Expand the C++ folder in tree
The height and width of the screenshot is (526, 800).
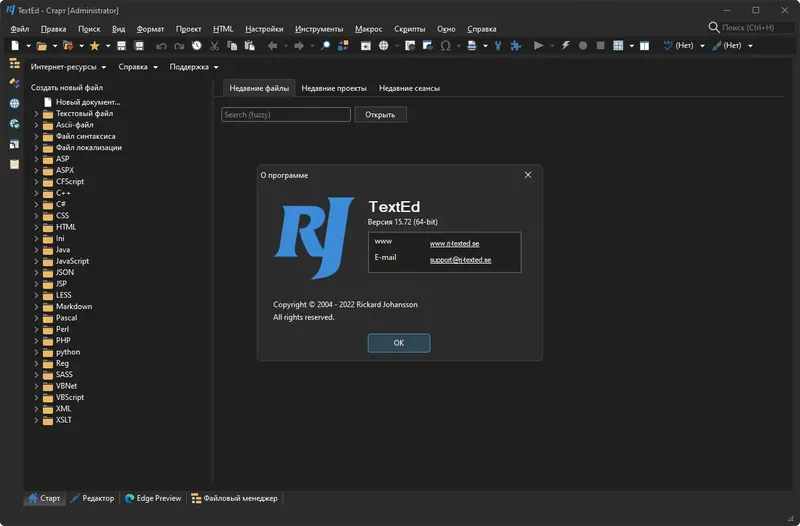tap(36, 193)
